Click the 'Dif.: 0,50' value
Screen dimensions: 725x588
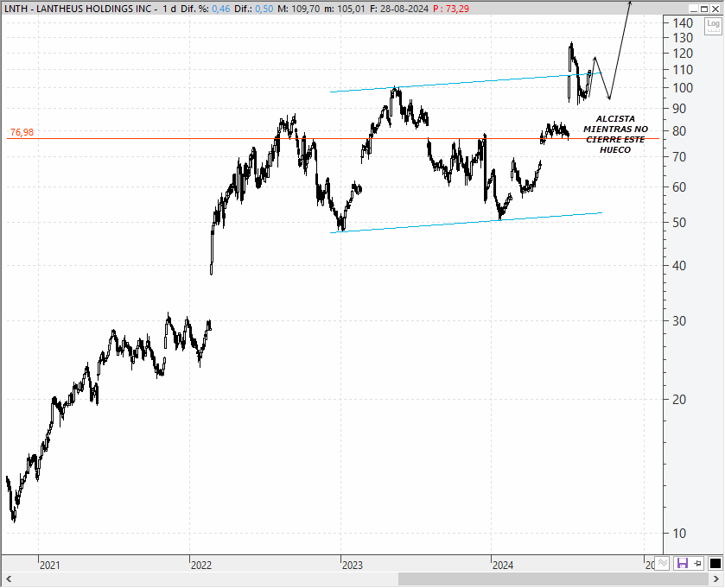[x=254, y=9]
